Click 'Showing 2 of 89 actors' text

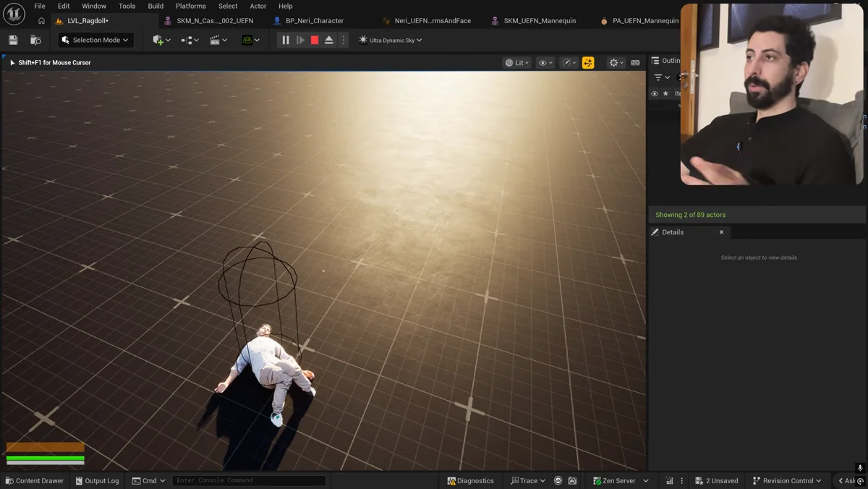coord(690,215)
